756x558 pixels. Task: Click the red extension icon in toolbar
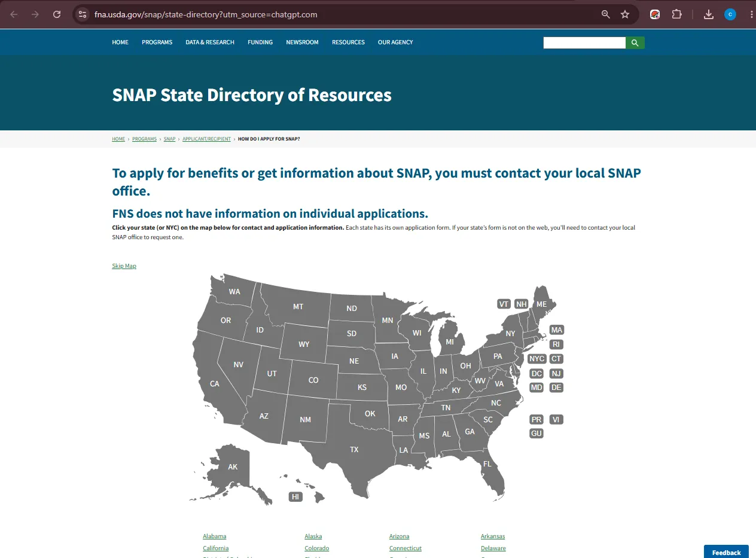[655, 14]
